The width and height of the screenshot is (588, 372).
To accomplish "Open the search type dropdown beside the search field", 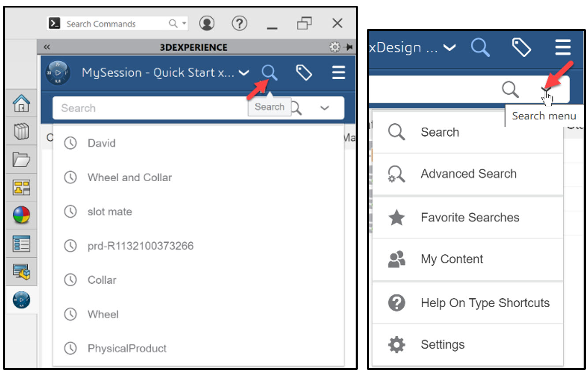I will pos(325,108).
